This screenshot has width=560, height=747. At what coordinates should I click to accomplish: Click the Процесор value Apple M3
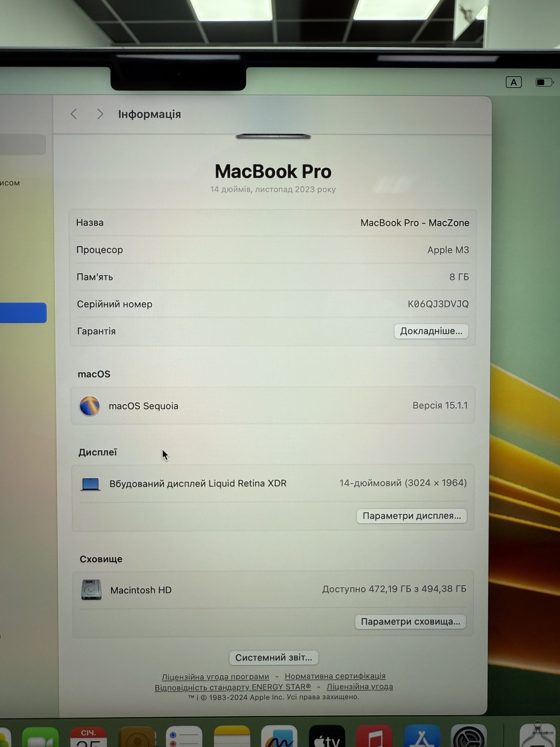[448, 250]
